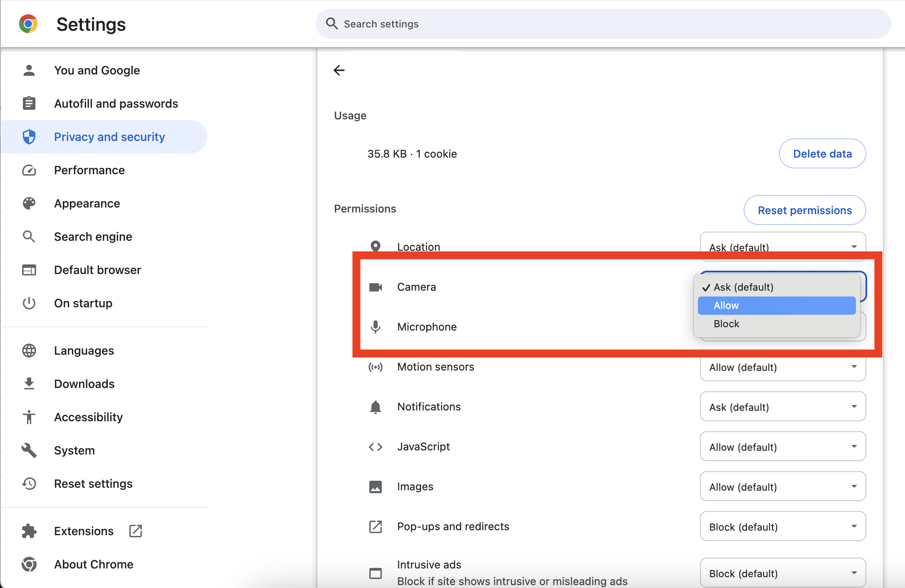Click the Reset permissions button
The width and height of the screenshot is (905, 588).
click(x=805, y=210)
